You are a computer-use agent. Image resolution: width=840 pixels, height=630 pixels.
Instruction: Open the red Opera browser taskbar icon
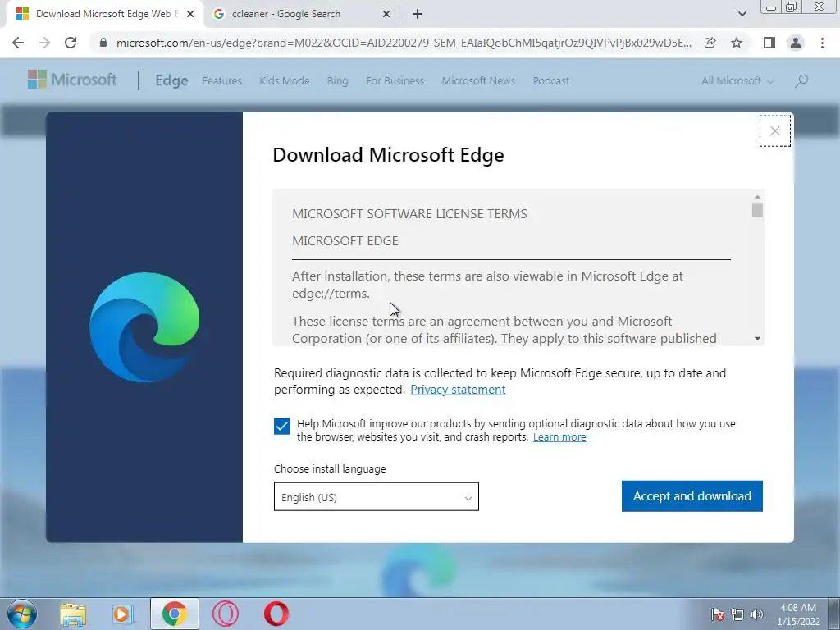coord(276,614)
